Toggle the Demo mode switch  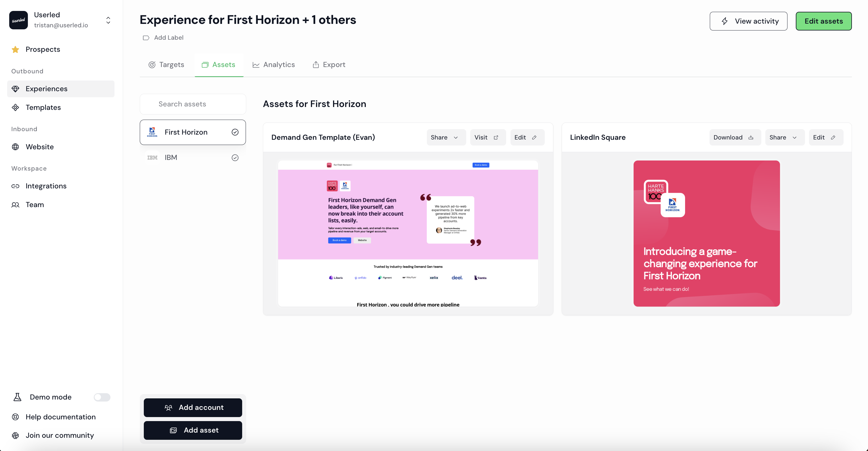102,398
